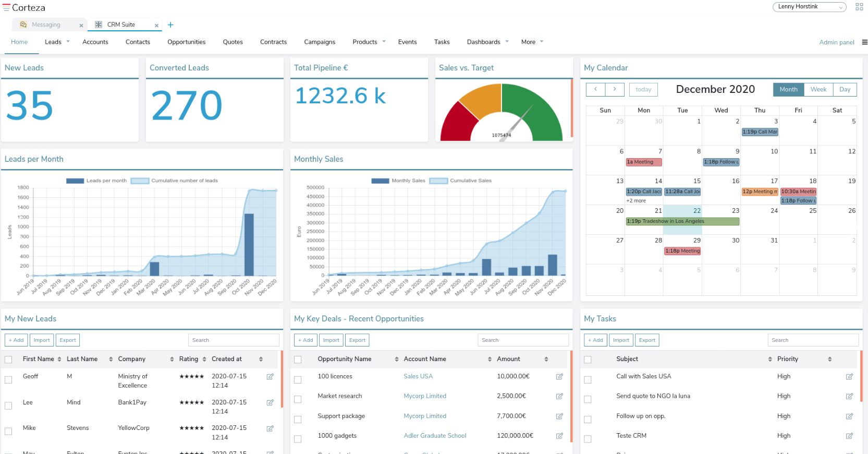Switch calendar to Week view

click(818, 90)
